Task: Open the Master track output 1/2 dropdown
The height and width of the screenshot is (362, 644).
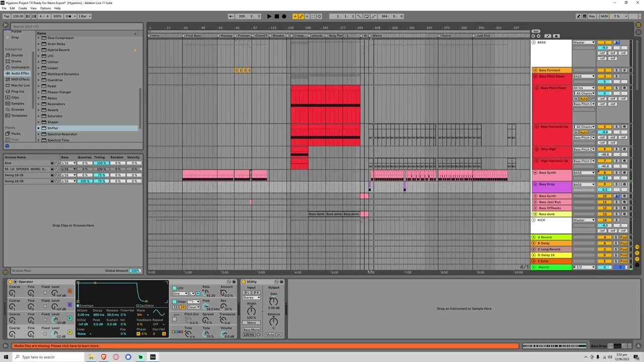Action: coord(584,267)
